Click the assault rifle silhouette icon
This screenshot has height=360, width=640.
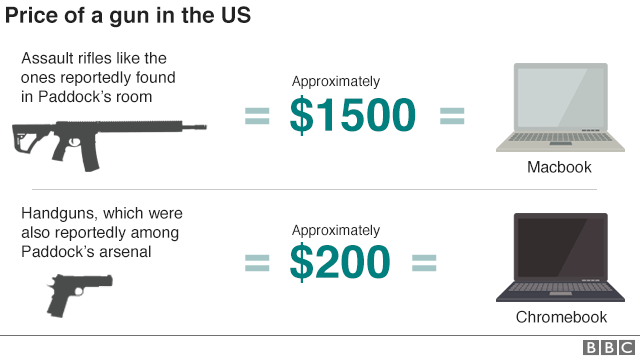coord(109,146)
